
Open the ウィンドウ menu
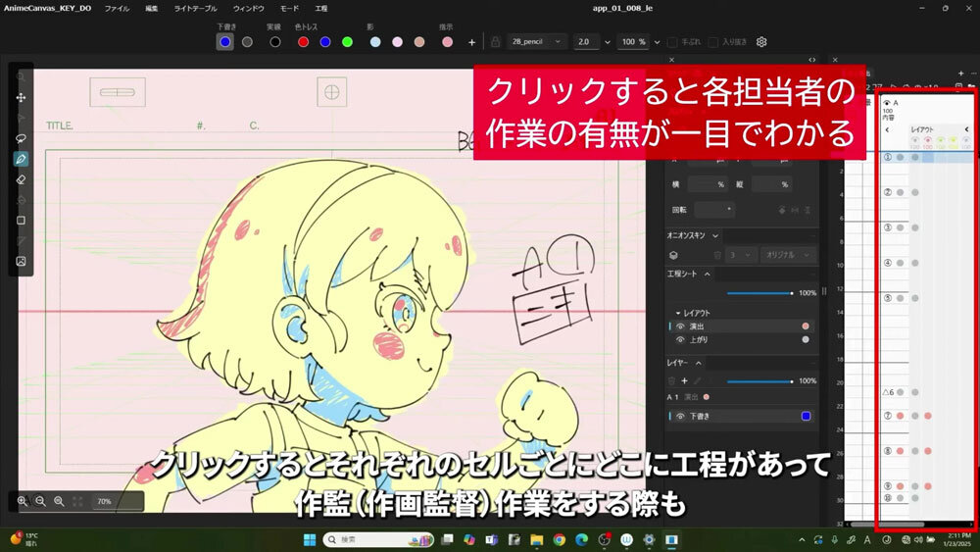coord(248,9)
